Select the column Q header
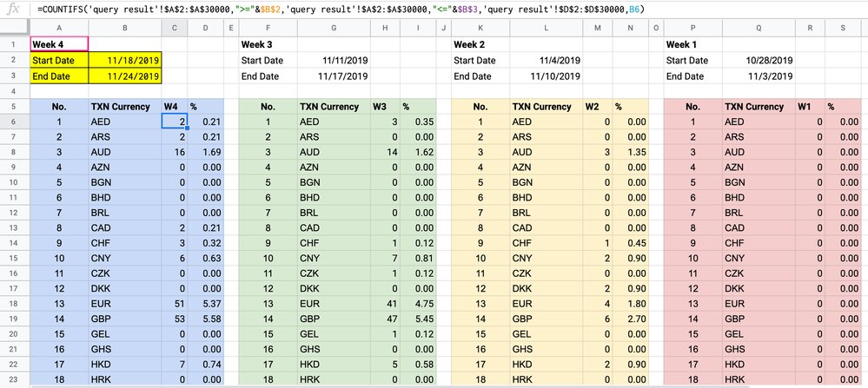This screenshot has width=868, height=388. point(759,28)
